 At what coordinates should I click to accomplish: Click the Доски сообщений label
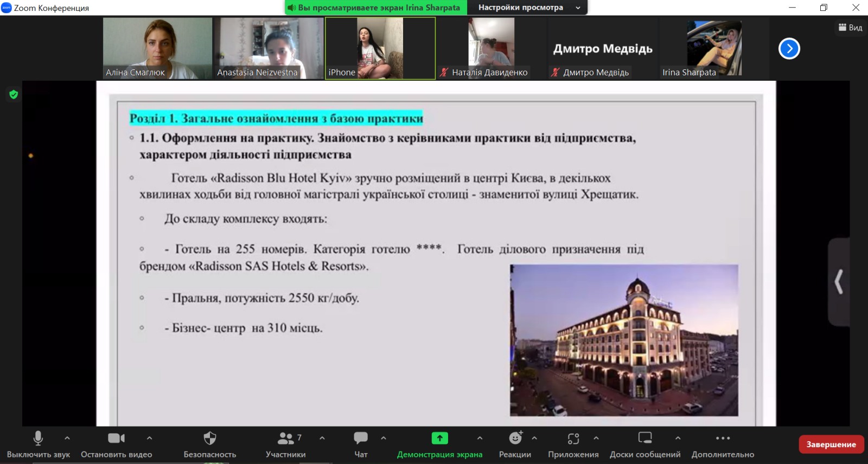pyautogui.click(x=645, y=455)
